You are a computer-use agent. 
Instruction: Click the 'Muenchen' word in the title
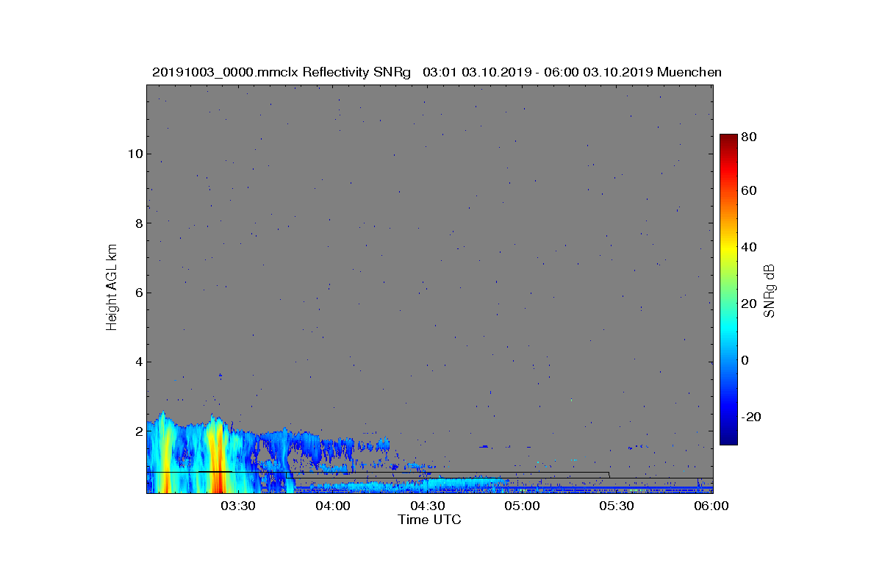pos(689,72)
